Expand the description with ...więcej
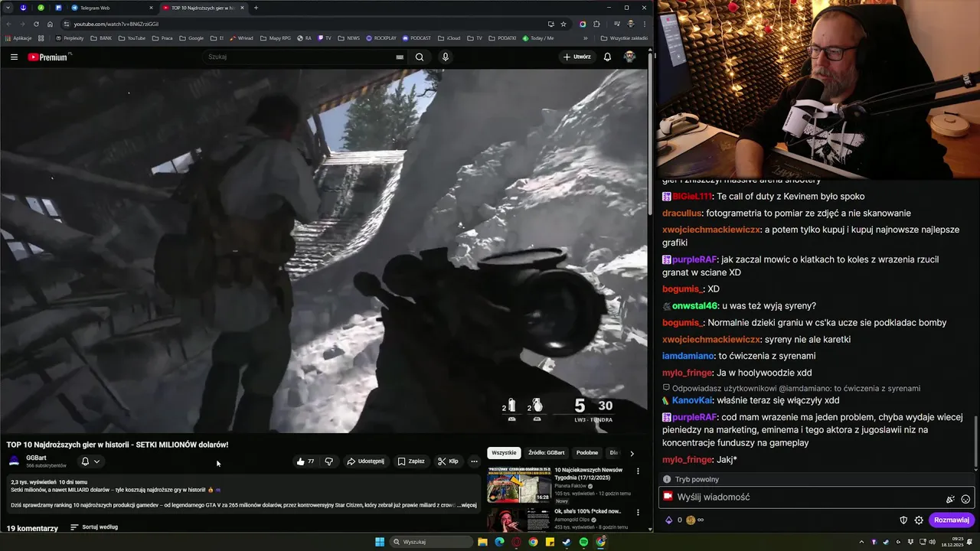980x551 pixels. pyautogui.click(x=468, y=505)
